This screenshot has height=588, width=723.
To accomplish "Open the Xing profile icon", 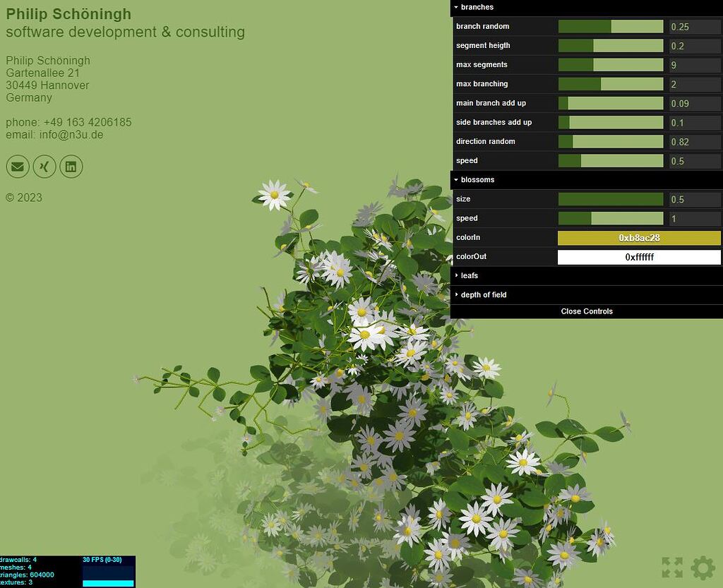I will [44, 167].
